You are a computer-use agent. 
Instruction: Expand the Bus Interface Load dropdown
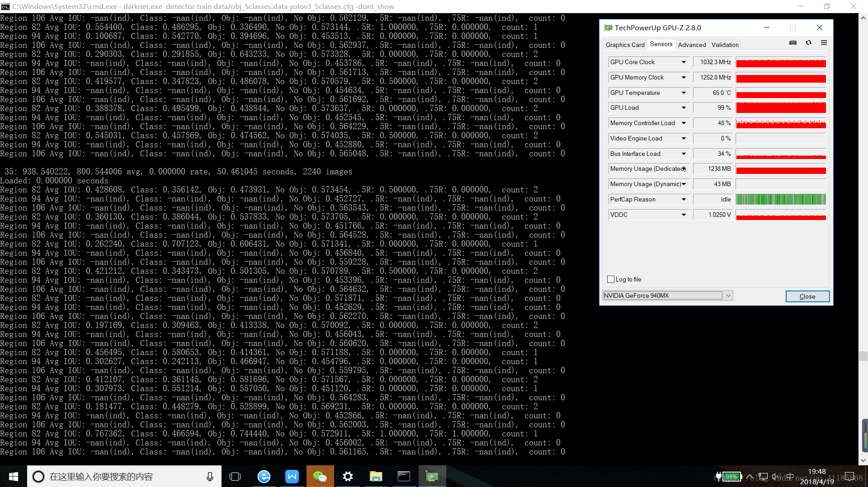pyautogui.click(x=684, y=154)
